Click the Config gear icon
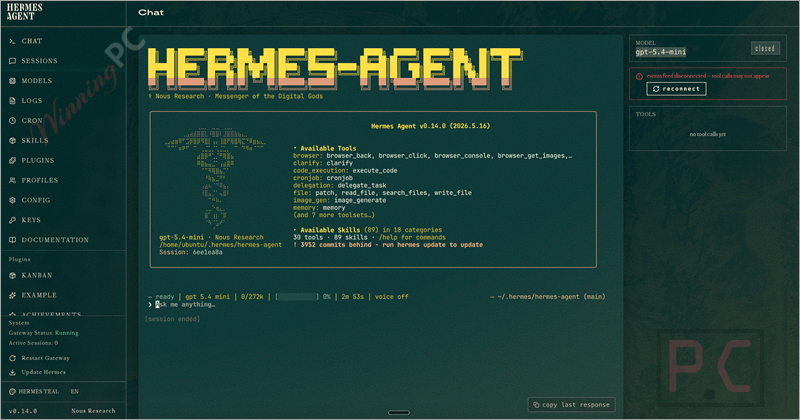This screenshot has width=800, height=420. click(12, 200)
